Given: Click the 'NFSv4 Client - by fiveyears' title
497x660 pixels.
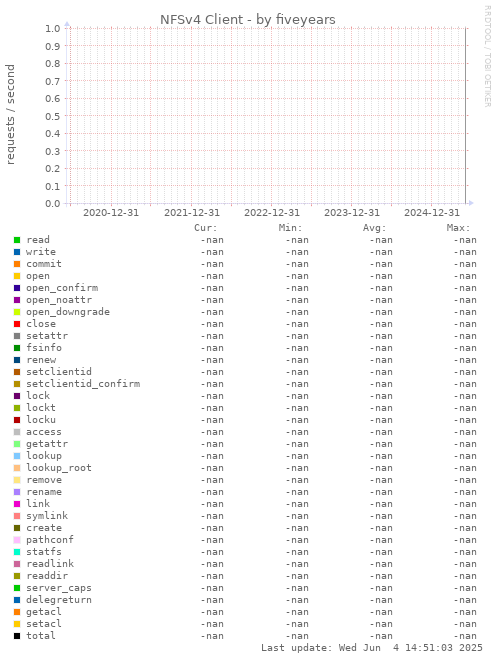Looking at the screenshot, I should 247,20.
